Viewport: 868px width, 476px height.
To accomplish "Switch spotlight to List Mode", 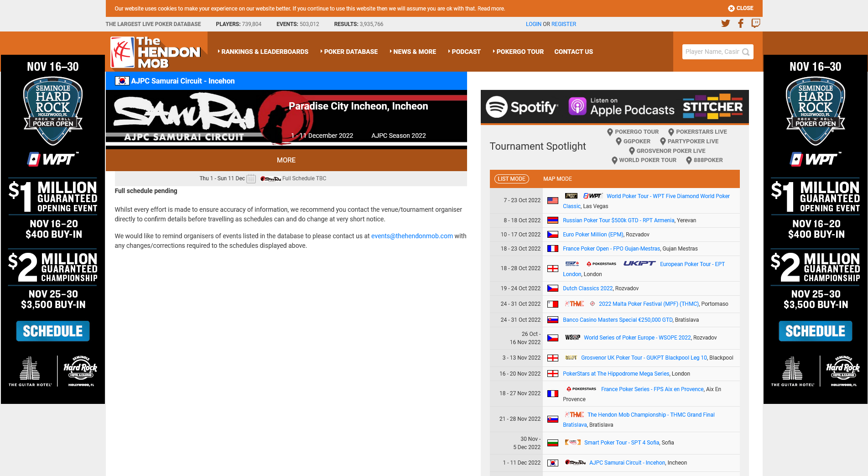I will [511, 179].
